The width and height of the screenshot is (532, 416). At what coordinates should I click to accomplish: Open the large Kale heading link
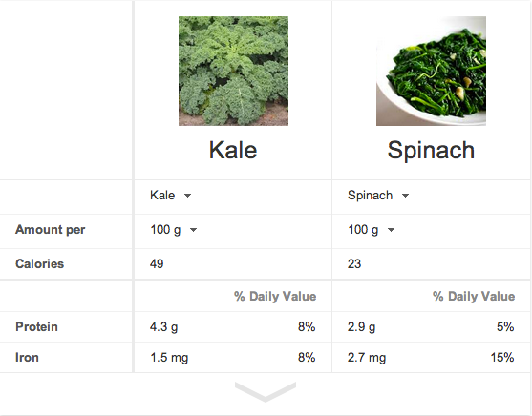coord(233,150)
